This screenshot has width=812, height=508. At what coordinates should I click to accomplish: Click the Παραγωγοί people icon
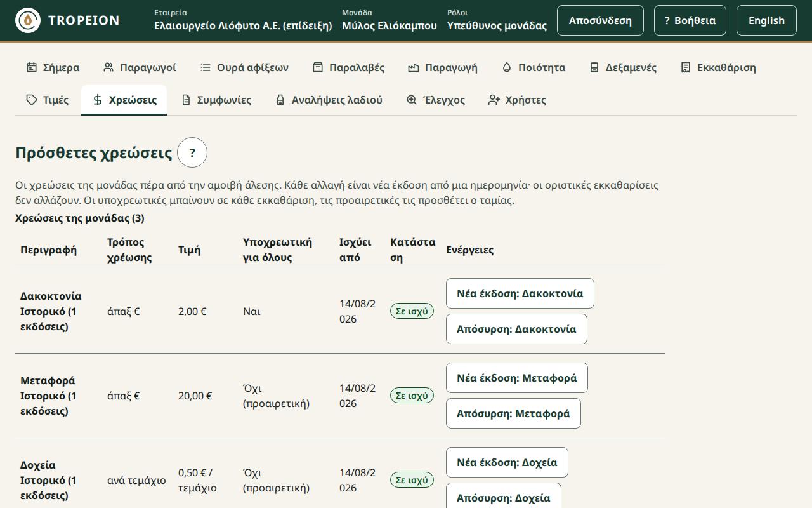point(108,67)
